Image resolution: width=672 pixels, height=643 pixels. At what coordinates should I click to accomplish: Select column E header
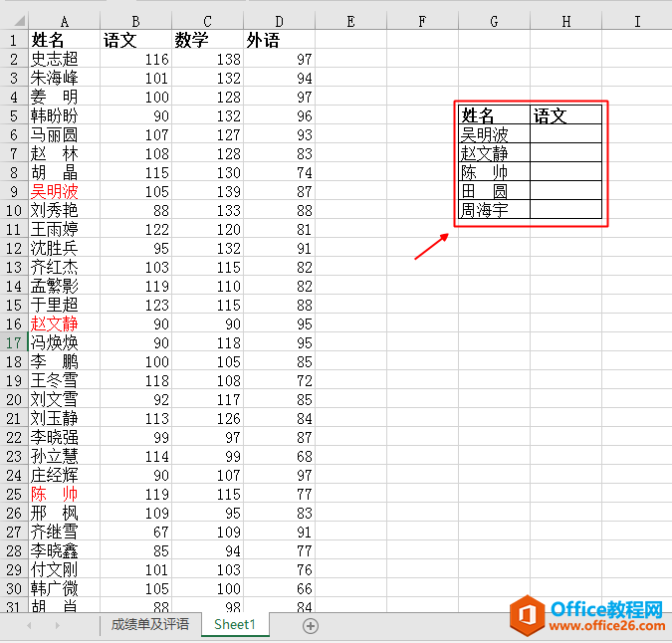pyautogui.click(x=350, y=21)
